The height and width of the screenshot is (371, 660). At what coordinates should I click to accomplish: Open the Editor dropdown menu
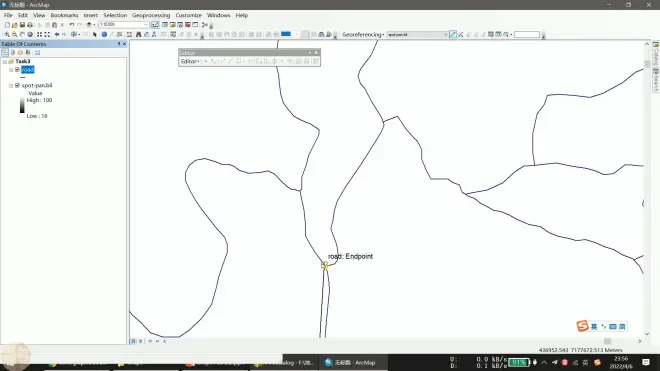pyautogui.click(x=190, y=61)
